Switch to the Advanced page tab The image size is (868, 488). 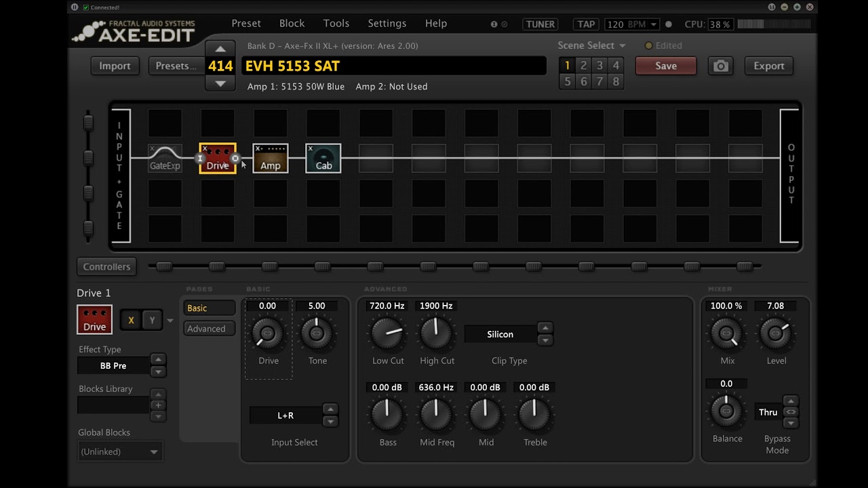click(210, 329)
